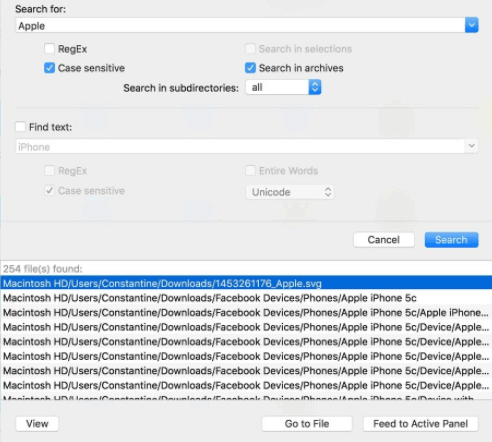Toggle the Search in selections checkbox
Screen dimensions: 492x442
coord(250,49)
